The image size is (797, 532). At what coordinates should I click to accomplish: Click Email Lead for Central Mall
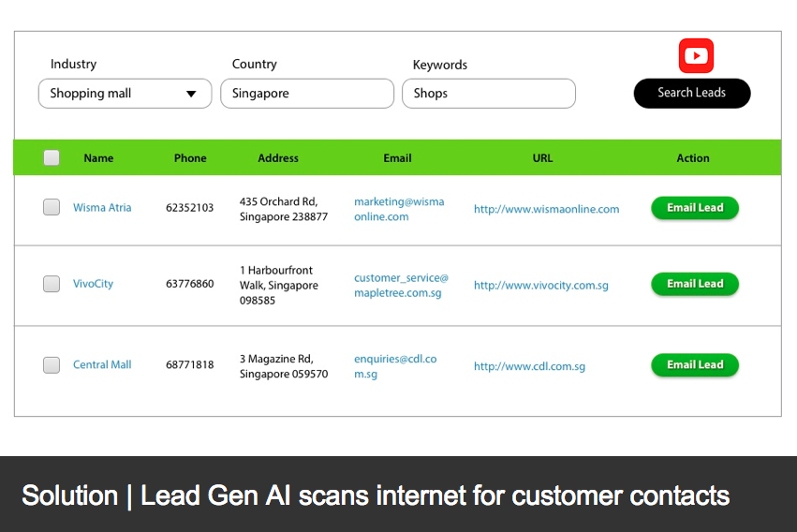(695, 365)
